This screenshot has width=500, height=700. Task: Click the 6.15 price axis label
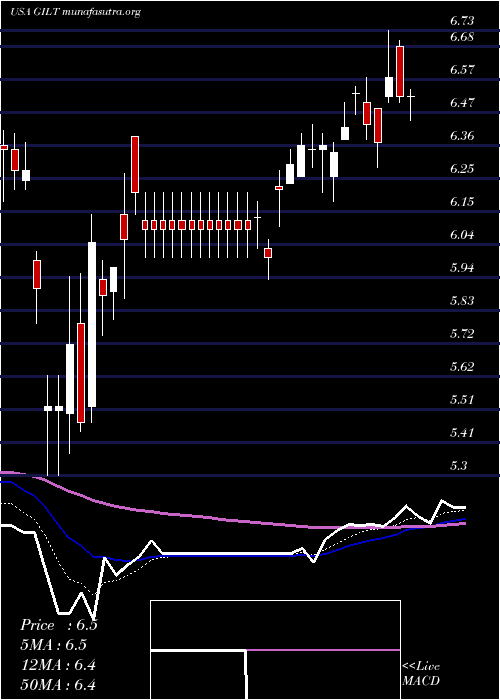point(462,202)
